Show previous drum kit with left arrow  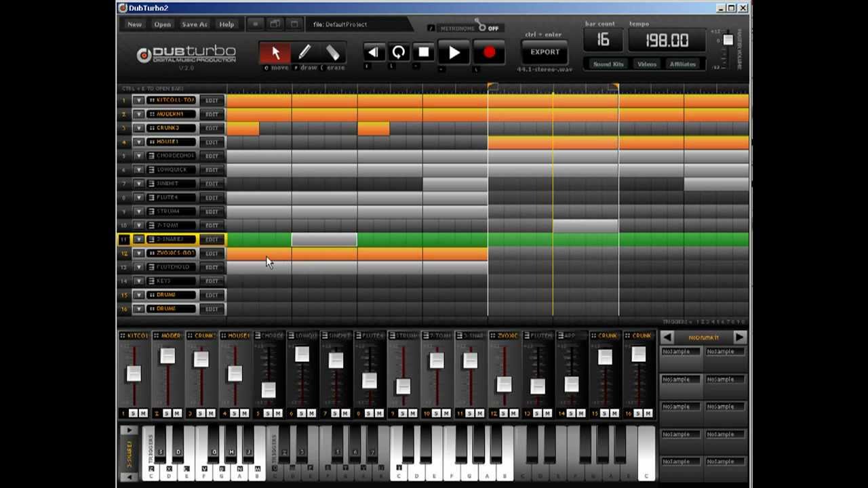click(x=667, y=337)
